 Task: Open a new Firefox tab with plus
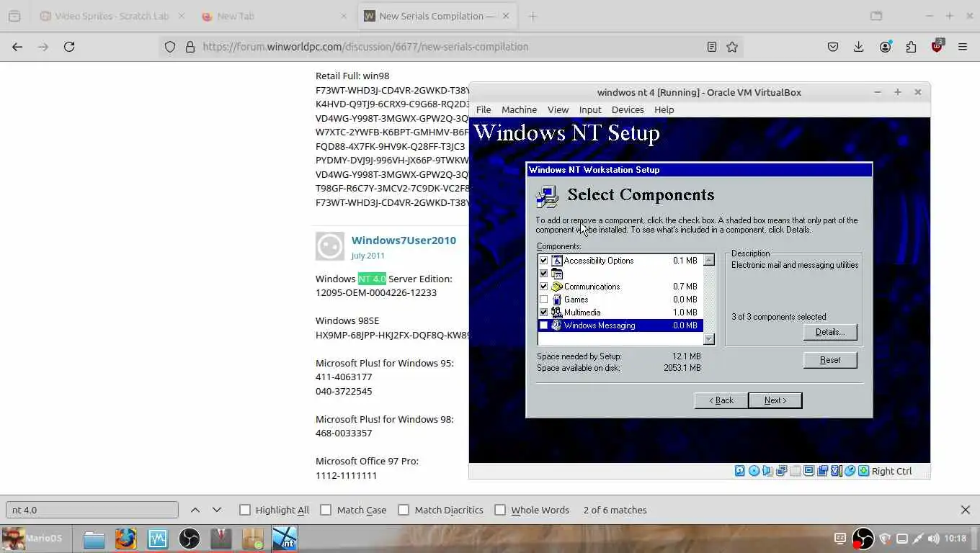pos(533,16)
